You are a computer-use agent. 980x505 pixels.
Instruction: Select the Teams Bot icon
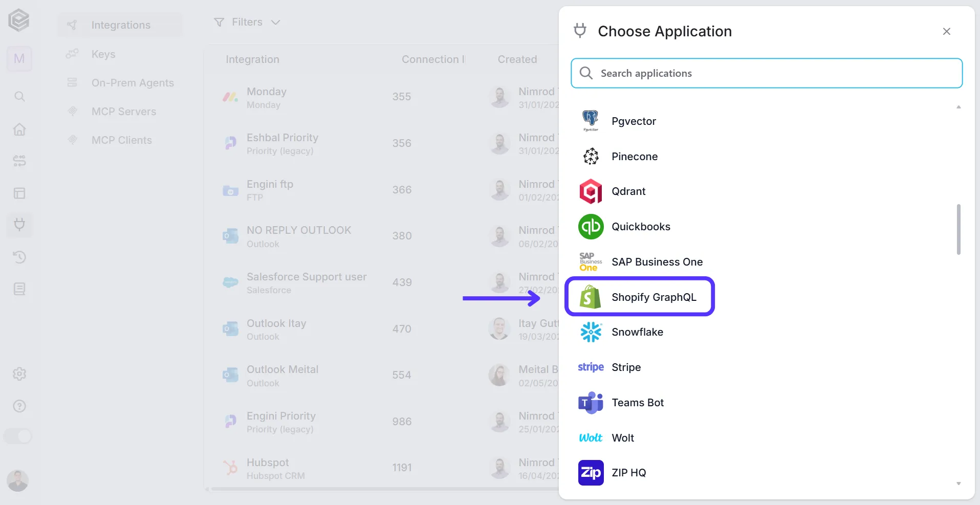tap(591, 403)
